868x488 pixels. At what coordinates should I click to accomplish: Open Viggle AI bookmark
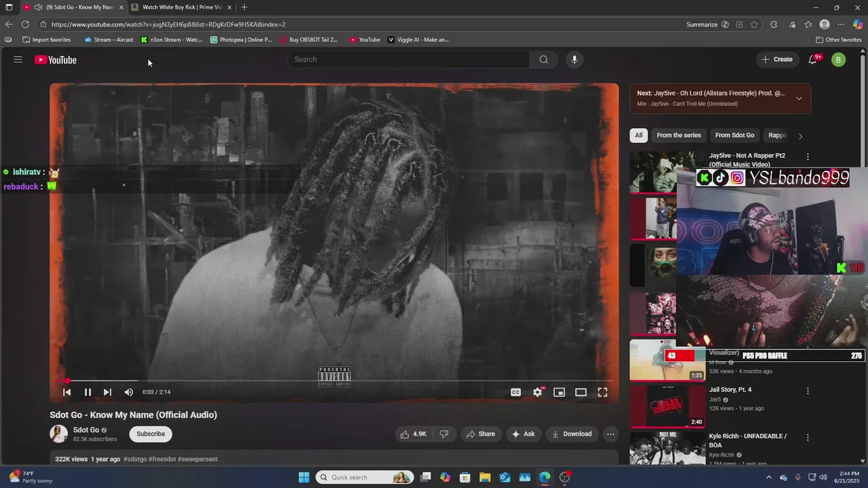point(418,40)
